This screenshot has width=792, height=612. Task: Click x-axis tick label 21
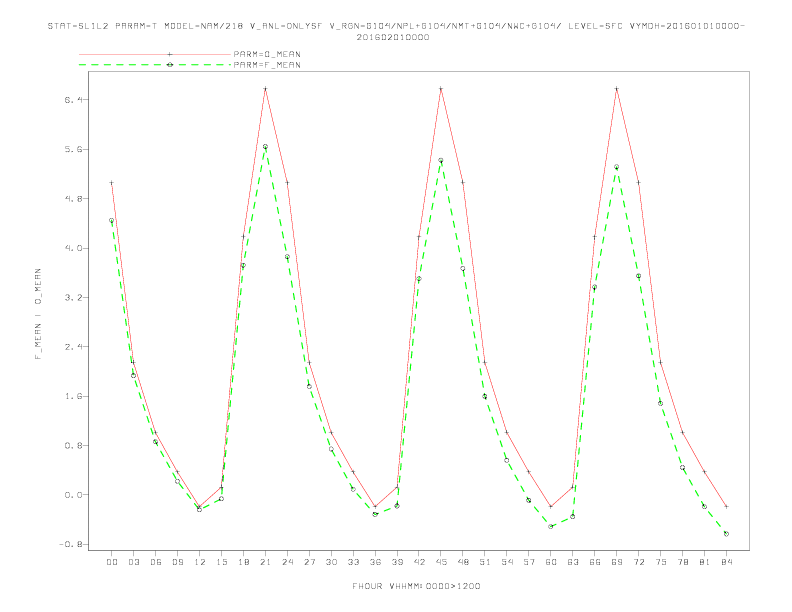(x=265, y=562)
